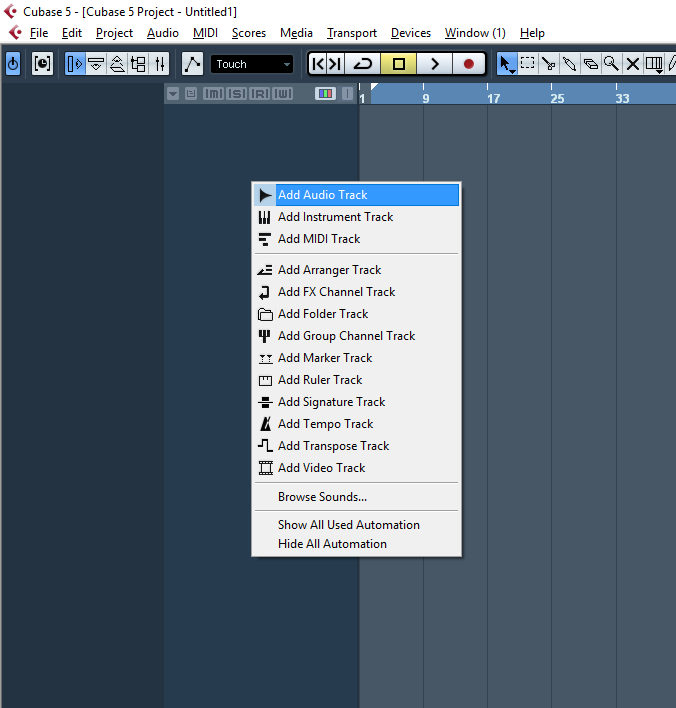676x708 pixels.
Task: Toggle global Write W automation button
Action: tap(283, 93)
